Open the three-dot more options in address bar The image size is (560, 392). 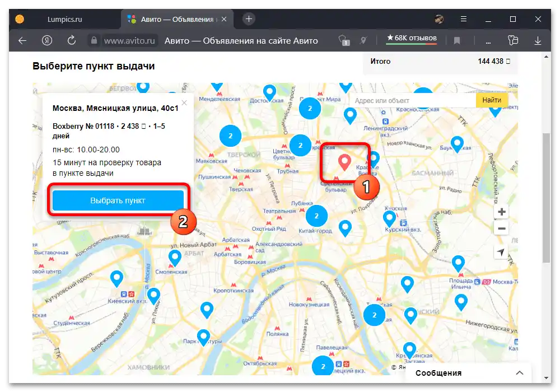coord(488,43)
